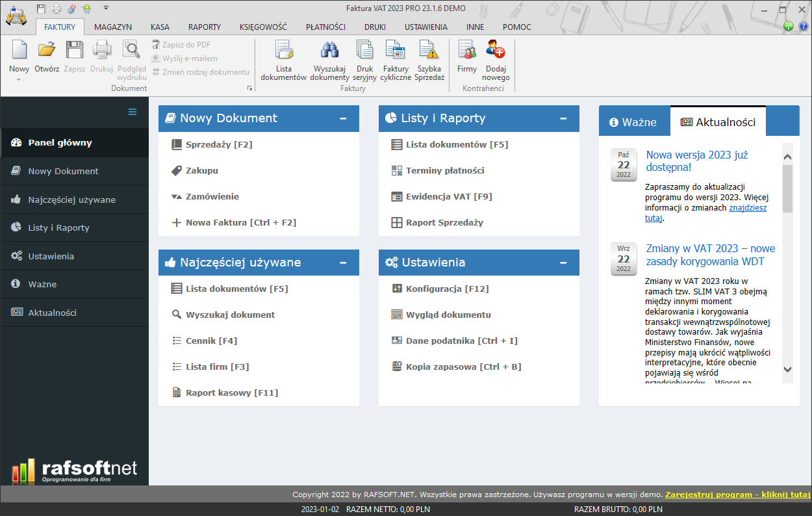The width and height of the screenshot is (812, 516).
Task: Open the dropdown arrow under Nowy
Action: pyautogui.click(x=19, y=80)
